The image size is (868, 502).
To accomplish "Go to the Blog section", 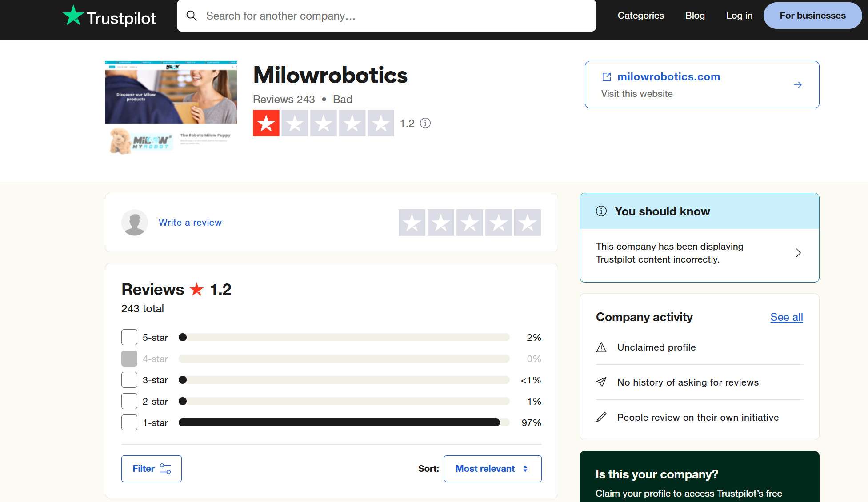I will coord(694,16).
